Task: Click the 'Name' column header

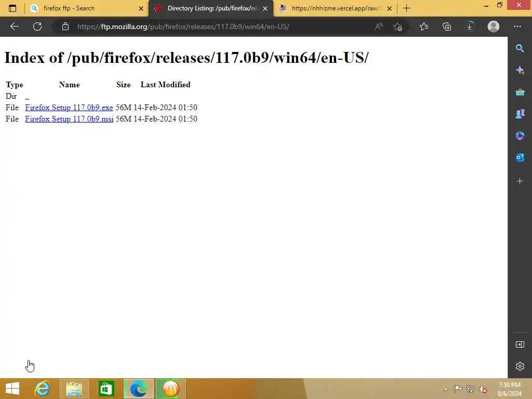Action: [x=69, y=85]
